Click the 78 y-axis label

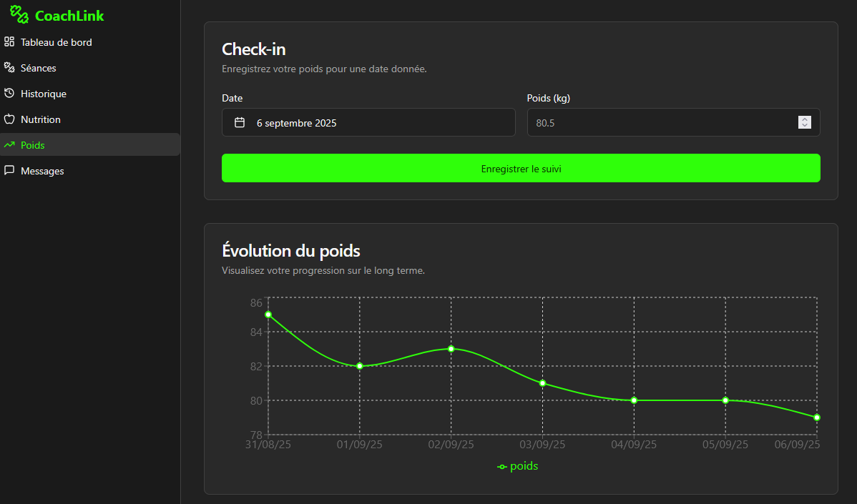pos(256,435)
